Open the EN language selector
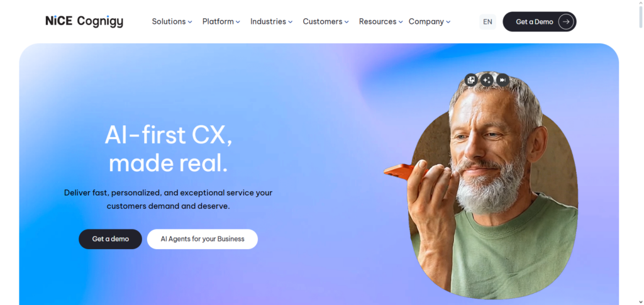 click(x=487, y=22)
